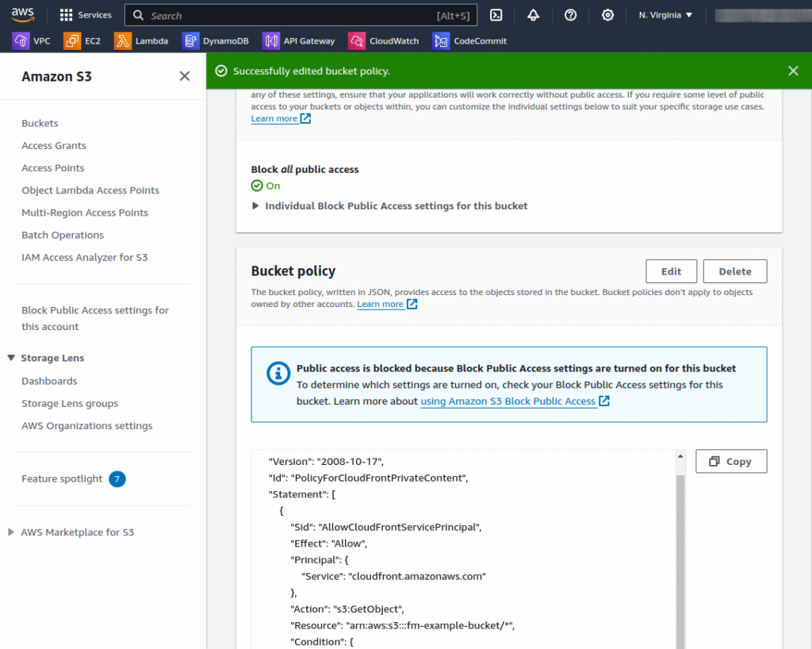The height and width of the screenshot is (649, 812).
Task: Open using Amazon S3 Block Public Access link
Action: [515, 401]
